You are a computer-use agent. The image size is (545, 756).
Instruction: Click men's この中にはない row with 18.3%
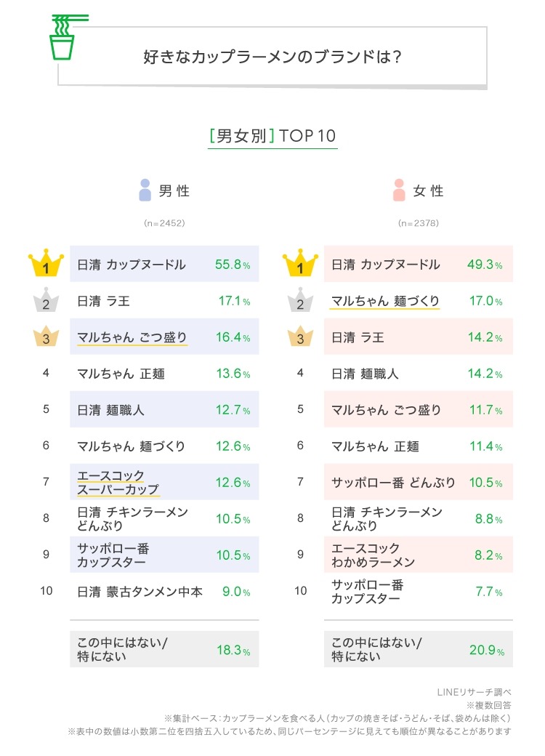(x=164, y=649)
